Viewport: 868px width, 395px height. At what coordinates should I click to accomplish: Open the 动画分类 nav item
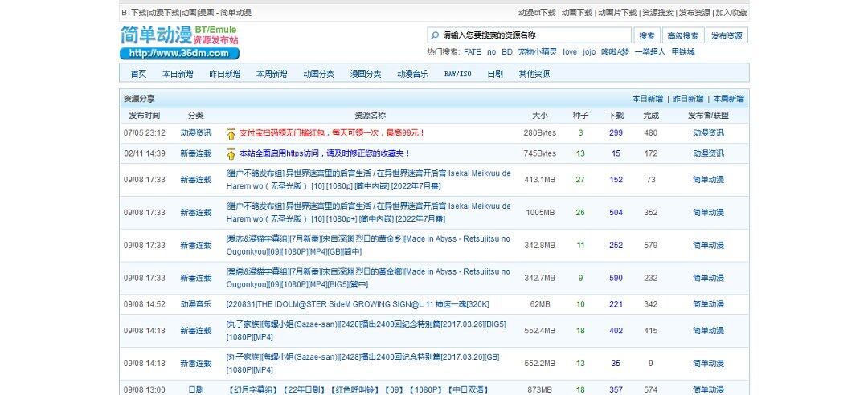[x=318, y=74]
